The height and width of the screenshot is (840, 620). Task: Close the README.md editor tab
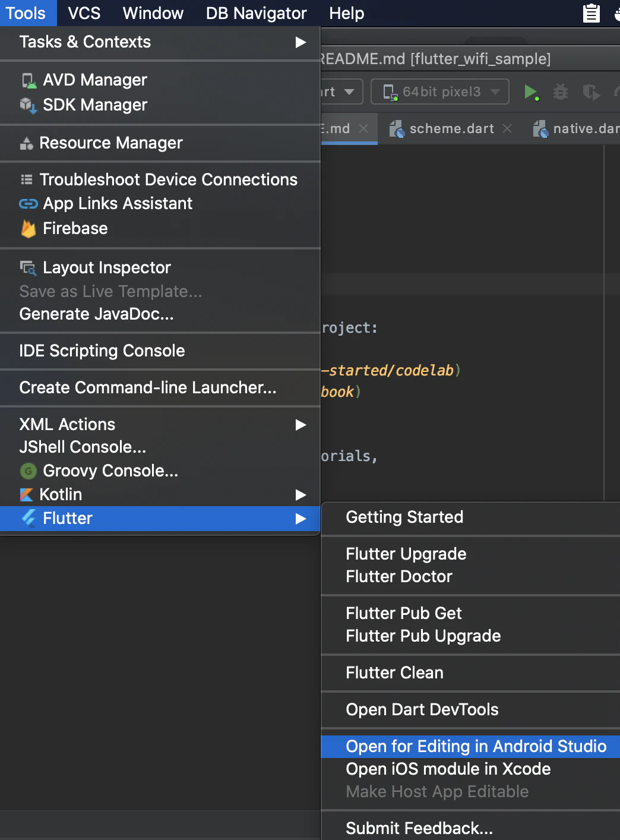click(x=363, y=128)
